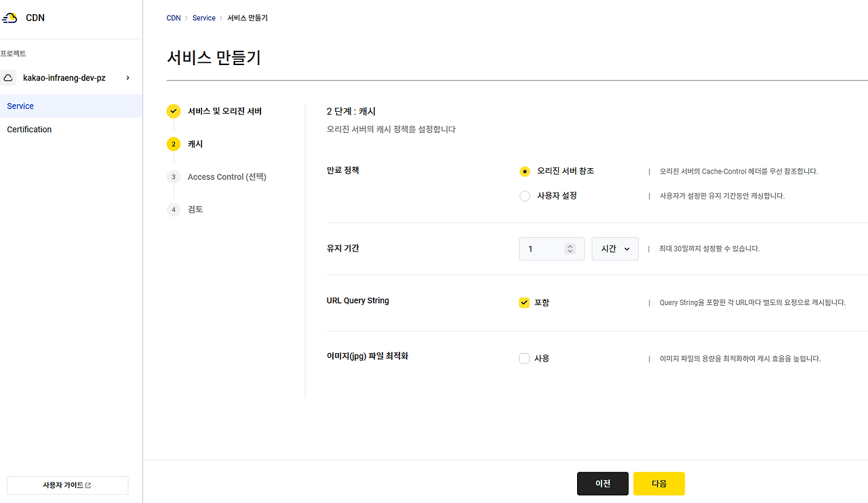Uncheck the 포함 checkbox for URL Query String

pyautogui.click(x=524, y=302)
